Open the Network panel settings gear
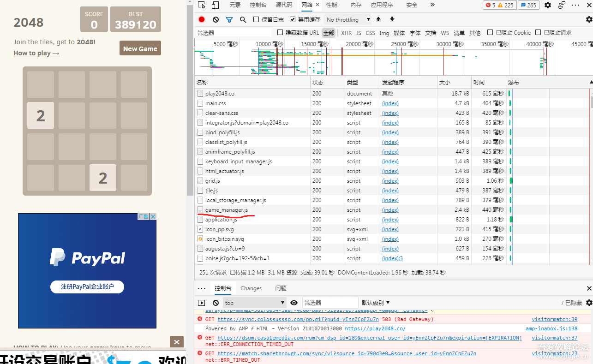The width and height of the screenshot is (593, 364). tap(589, 19)
